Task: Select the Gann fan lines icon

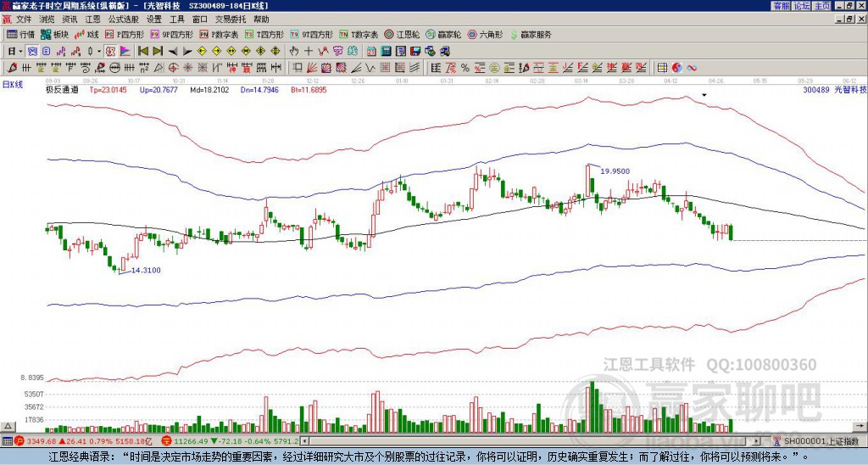Action: tap(312, 68)
